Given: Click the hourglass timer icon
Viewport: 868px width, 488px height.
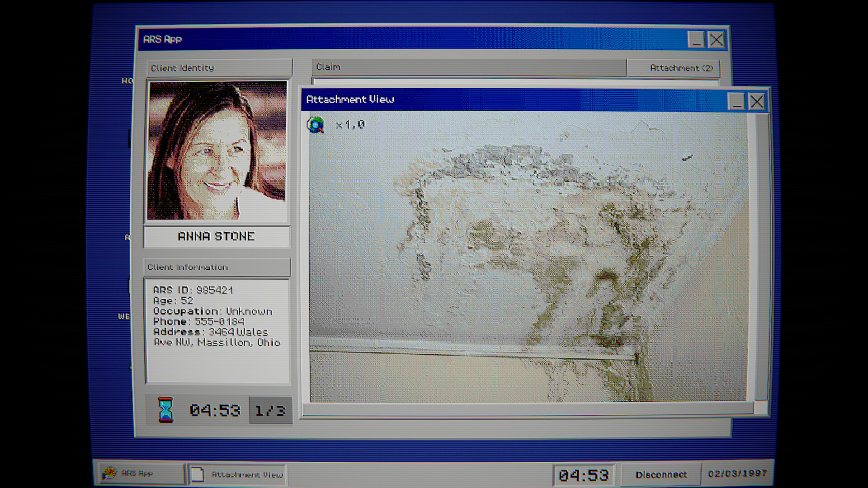Looking at the screenshot, I should click(x=165, y=410).
